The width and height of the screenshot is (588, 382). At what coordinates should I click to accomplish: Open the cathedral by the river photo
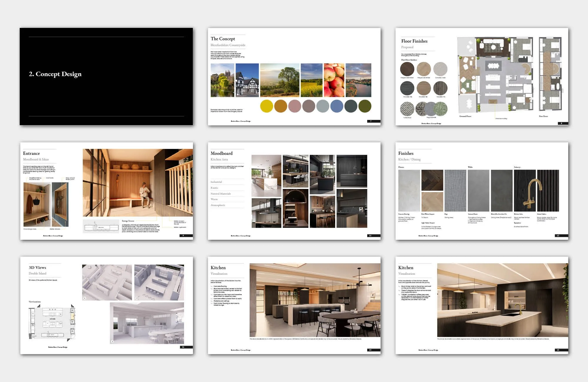tap(222, 80)
